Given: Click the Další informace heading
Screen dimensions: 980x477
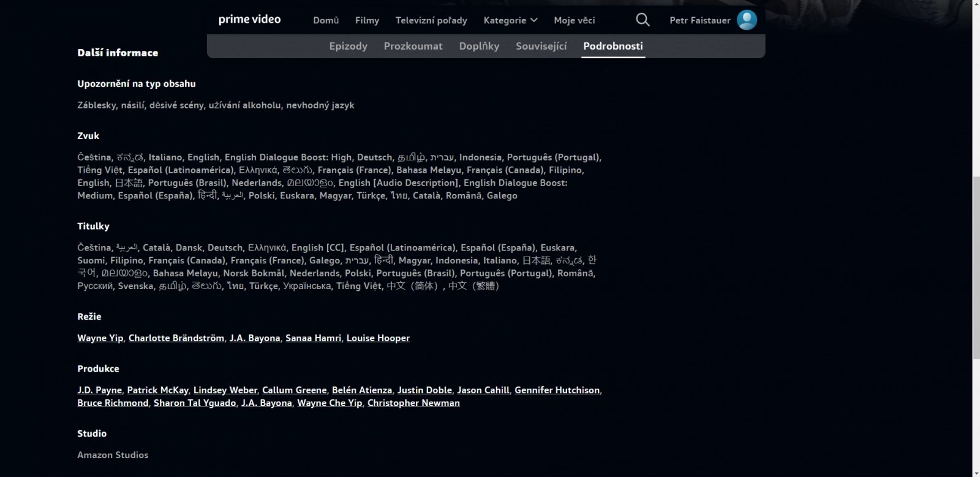Looking at the screenshot, I should click(x=118, y=53).
